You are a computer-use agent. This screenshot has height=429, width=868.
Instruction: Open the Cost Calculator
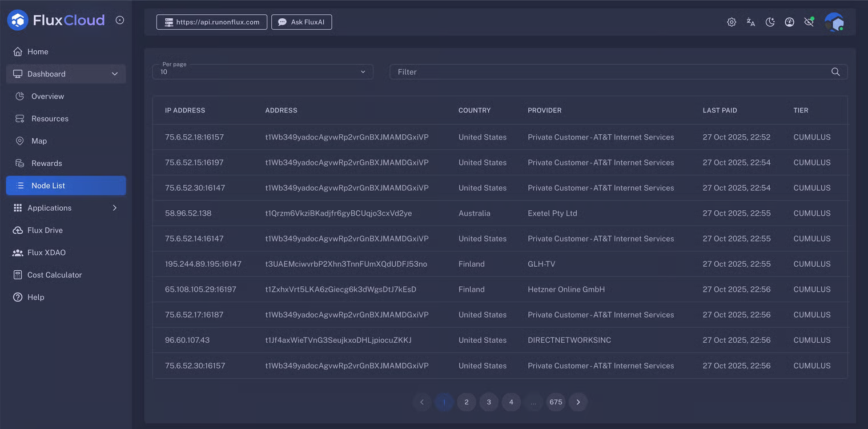click(x=66, y=275)
